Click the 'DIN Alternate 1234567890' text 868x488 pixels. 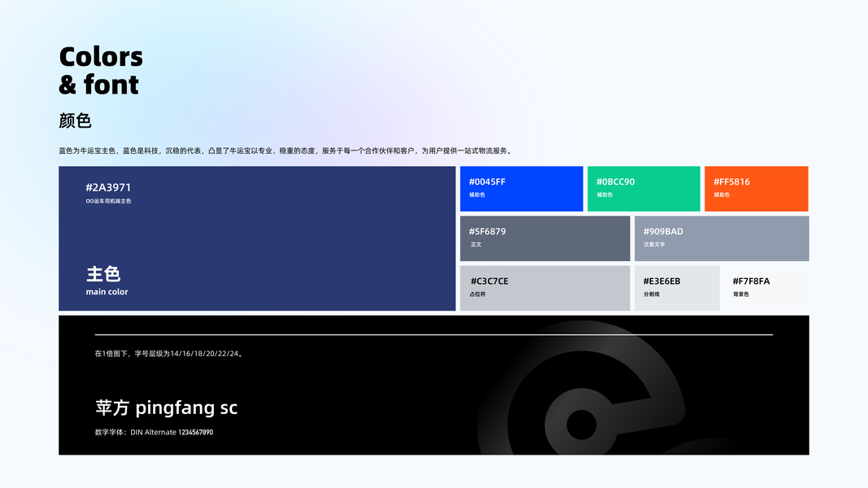pos(172,432)
